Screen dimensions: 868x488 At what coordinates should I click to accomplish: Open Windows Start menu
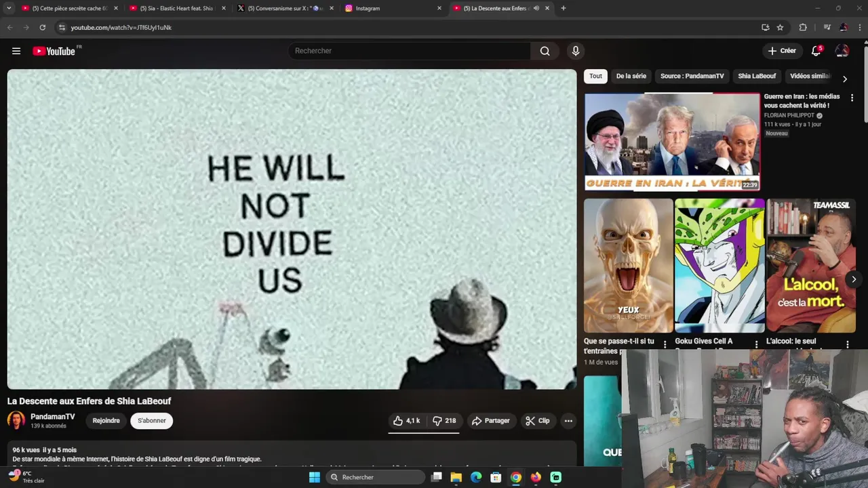(315, 477)
